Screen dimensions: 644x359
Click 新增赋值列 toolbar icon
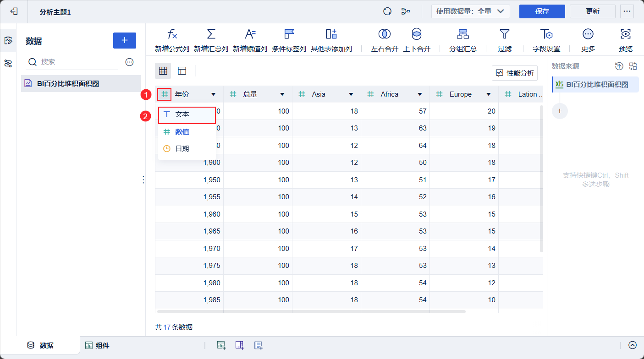pyautogui.click(x=250, y=34)
